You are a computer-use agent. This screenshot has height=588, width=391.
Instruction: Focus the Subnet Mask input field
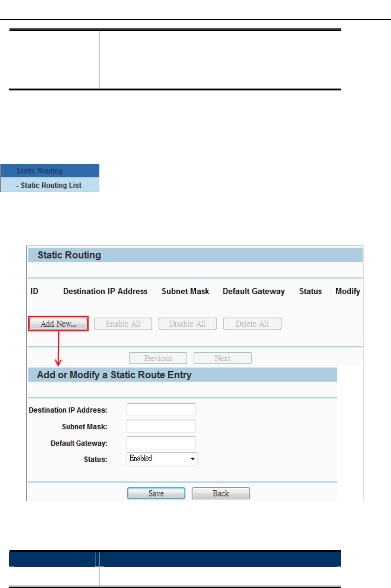pyautogui.click(x=161, y=426)
